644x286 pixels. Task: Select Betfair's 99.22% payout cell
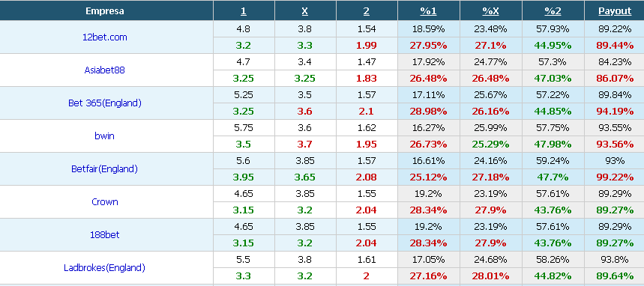[x=615, y=177]
